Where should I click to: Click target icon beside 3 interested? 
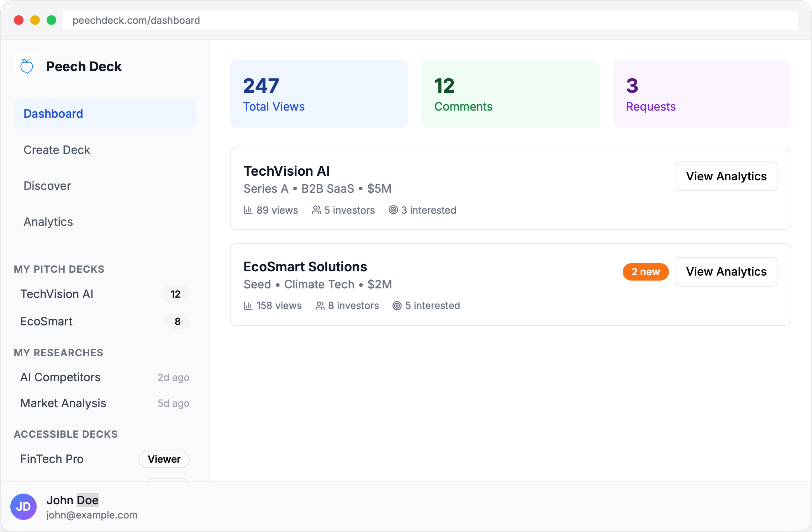[x=393, y=210]
